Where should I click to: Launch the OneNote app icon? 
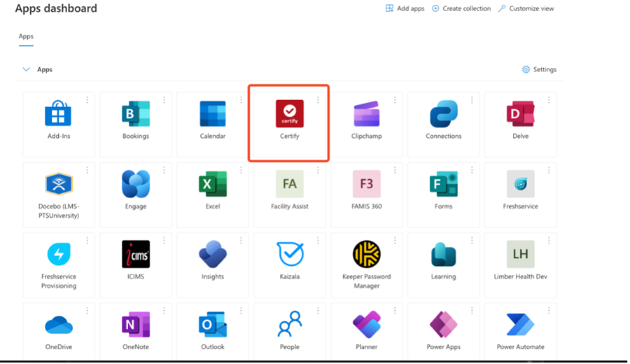click(136, 325)
